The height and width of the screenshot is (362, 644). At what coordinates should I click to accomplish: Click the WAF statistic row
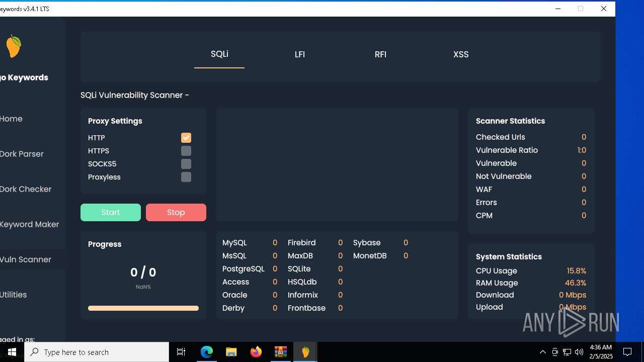click(531, 190)
